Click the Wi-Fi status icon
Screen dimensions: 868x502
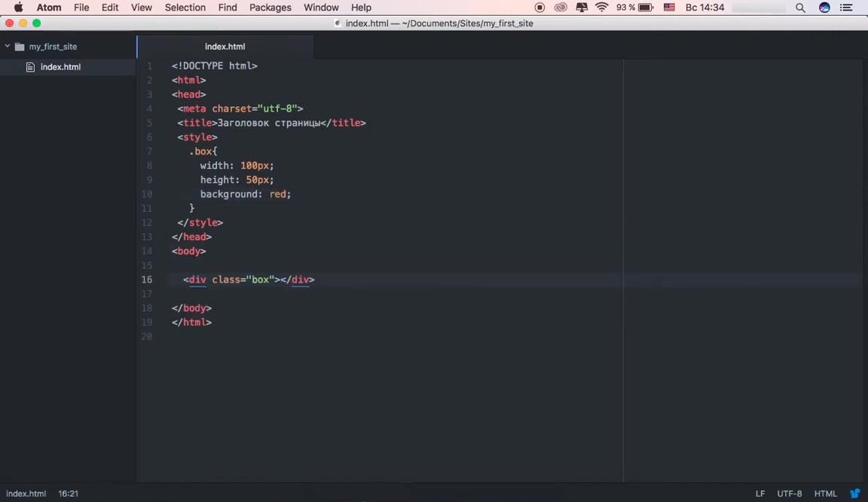coord(601,8)
